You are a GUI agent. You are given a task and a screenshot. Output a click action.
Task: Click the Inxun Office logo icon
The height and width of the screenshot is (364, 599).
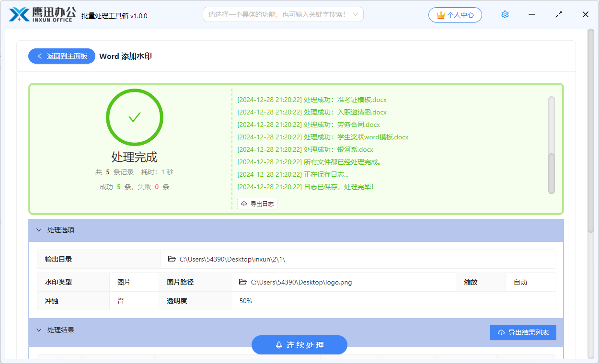point(19,15)
